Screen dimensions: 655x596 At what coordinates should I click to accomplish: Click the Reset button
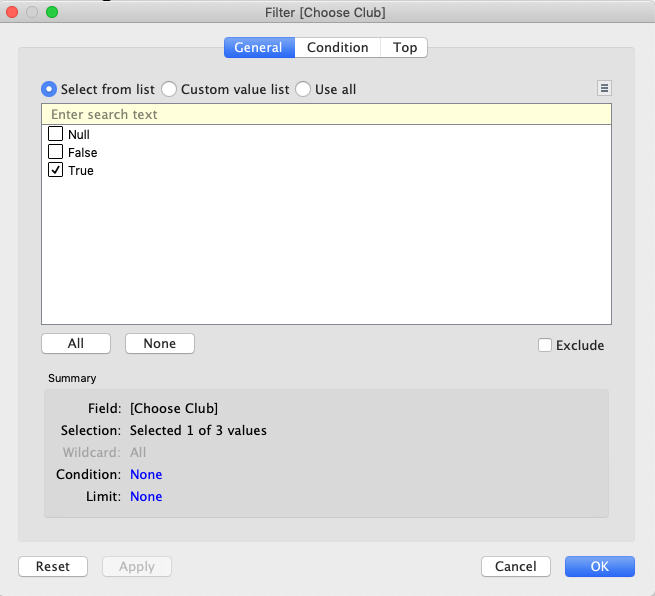pyautogui.click(x=53, y=566)
